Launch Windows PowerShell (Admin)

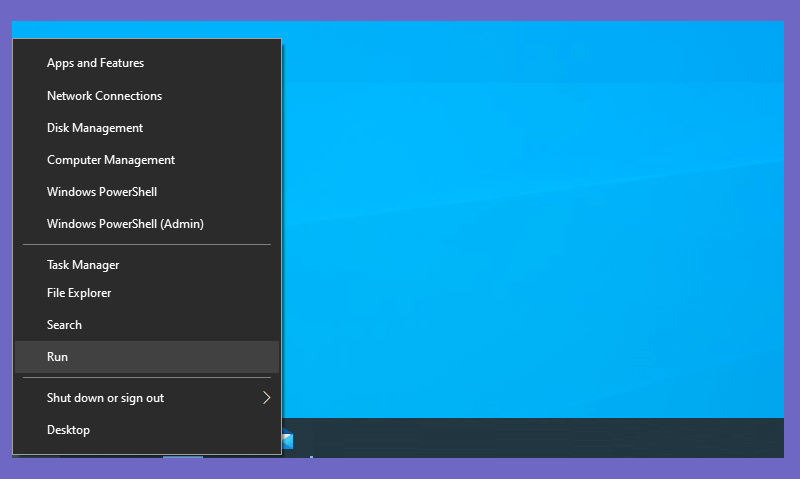[147, 224]
